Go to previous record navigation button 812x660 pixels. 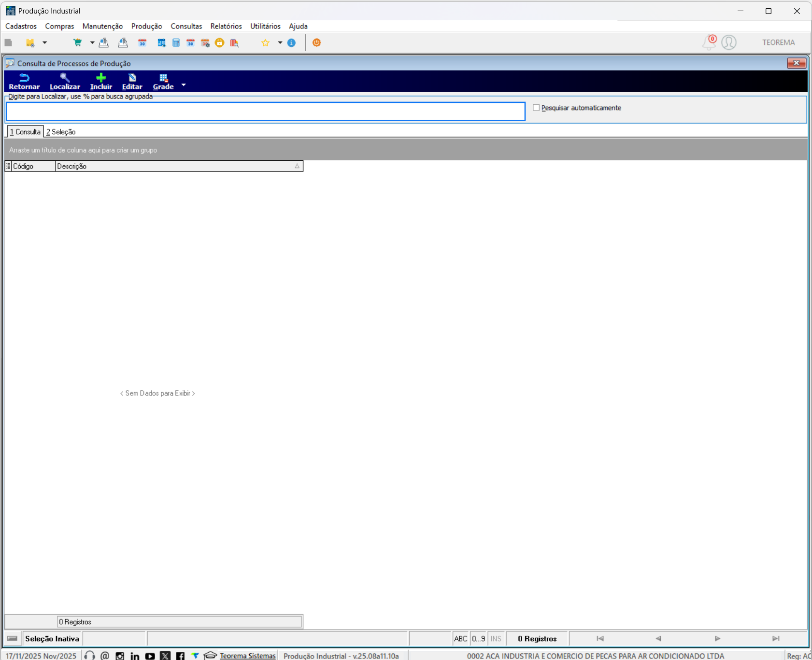click(658, 638)
